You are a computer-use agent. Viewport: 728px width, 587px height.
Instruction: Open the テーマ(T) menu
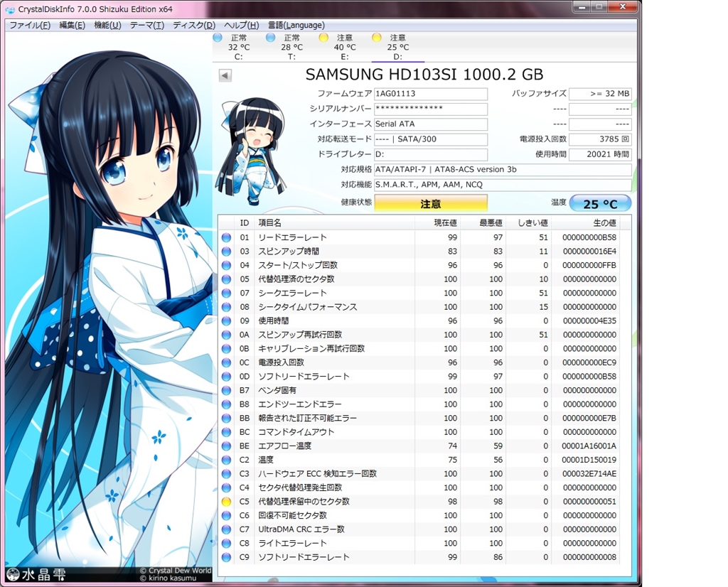[x=146, y=25]
